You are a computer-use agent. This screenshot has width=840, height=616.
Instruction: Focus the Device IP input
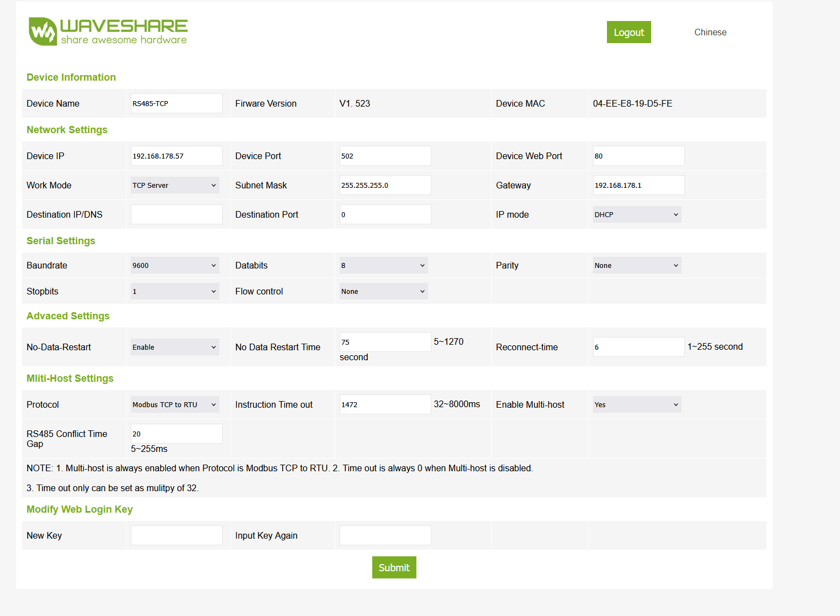click(177, 156)
